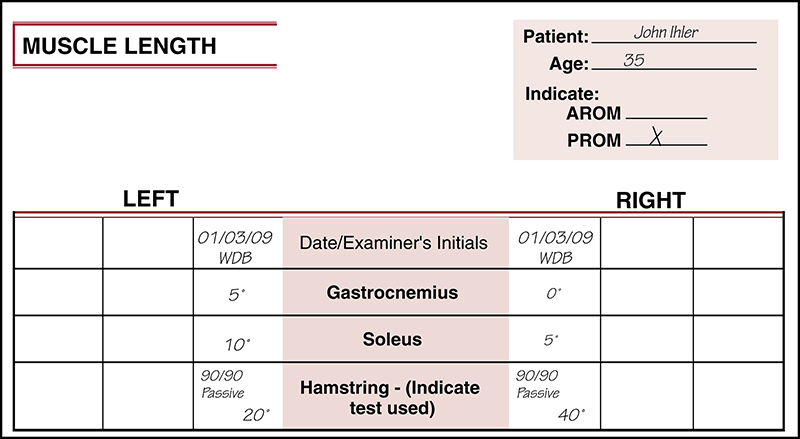Viewport: 800px width, 439px height.
Task: Click right Soleus value 5°
Action: pos(552,340)
